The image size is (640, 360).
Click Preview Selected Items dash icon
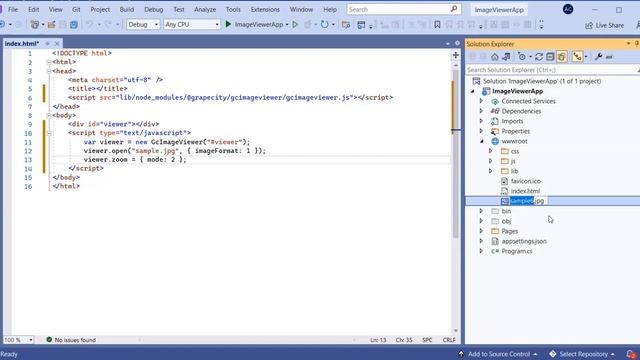point(609,57)
